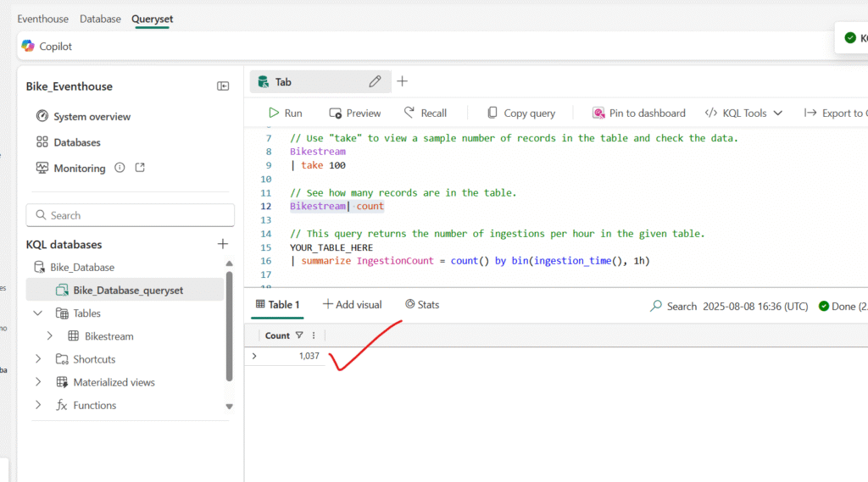Recall the previous query
Image resolution: width=868 pixels, height=482 pixels.
(x=426, y=113)
